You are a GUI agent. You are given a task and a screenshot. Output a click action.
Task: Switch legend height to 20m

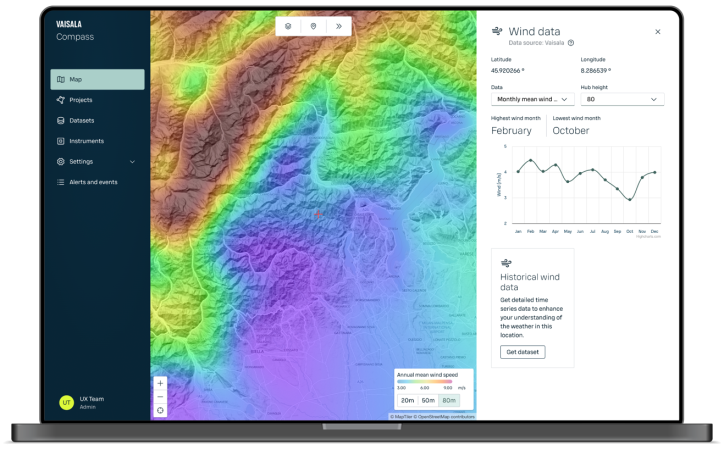[x=407, y=400]
